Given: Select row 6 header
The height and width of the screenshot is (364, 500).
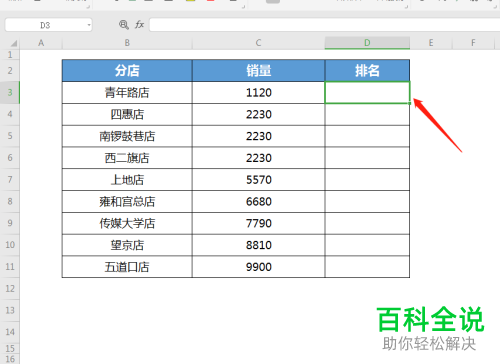Looking at the screenshot, I should (10, 158).
